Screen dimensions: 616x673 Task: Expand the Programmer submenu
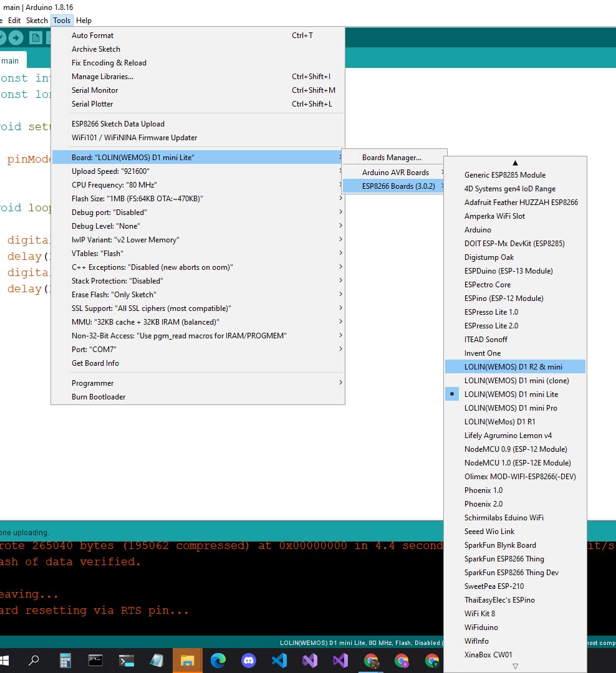(198, 383)
